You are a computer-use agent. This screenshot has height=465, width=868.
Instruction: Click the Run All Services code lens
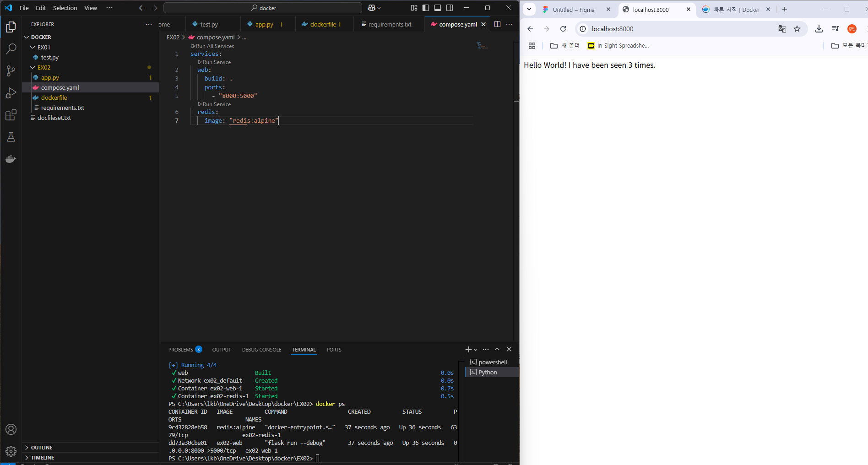[x=212, y=46]
